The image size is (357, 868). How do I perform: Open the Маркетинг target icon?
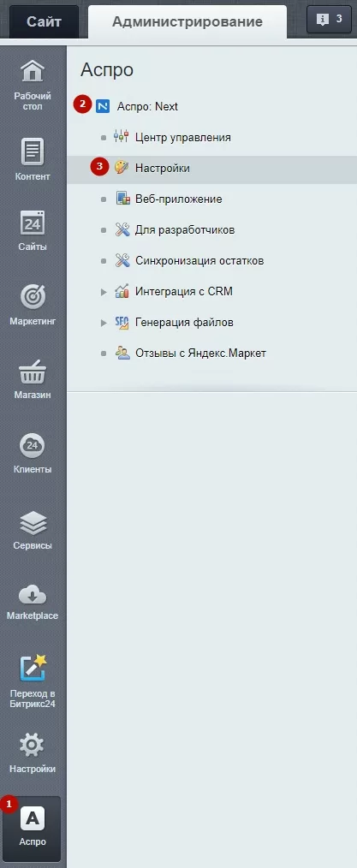32,297
